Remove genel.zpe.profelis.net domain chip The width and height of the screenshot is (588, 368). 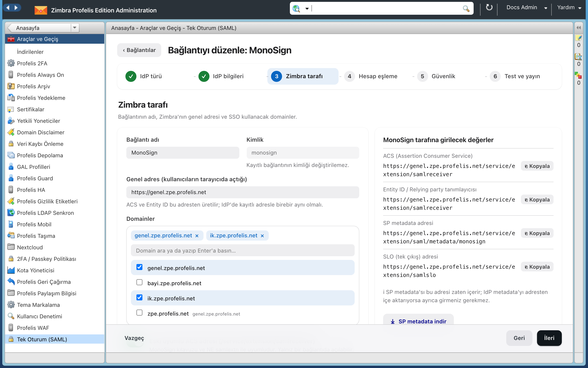pyautogui.click(x=197, y=236)
